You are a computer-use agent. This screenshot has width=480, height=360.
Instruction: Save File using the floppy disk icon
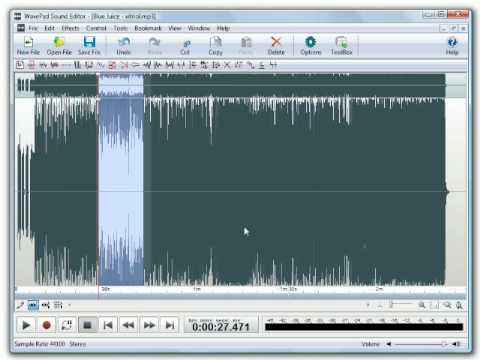89,46
